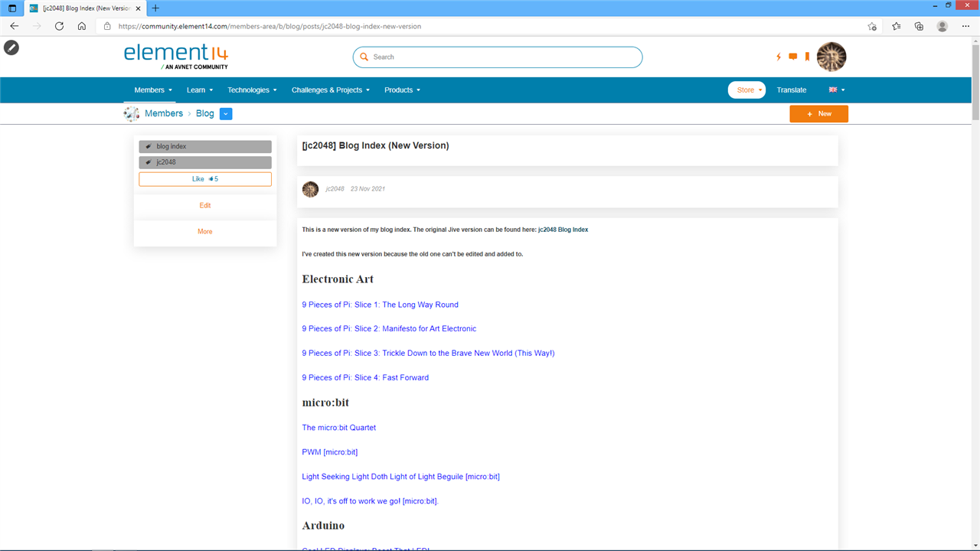Go back with the browser back arrow
Viewport: 980px width, 551px height.
pyautogui.click(x=14, y=26)
